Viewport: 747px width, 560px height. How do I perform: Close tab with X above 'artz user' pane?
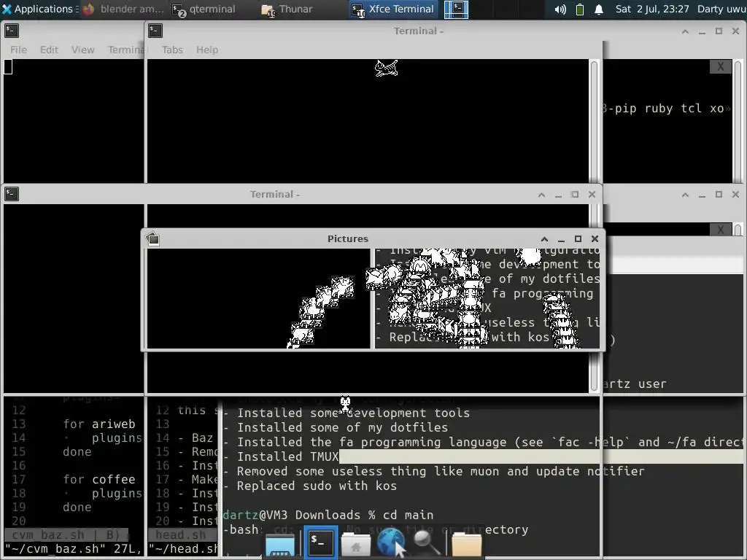tap(720, 230)
